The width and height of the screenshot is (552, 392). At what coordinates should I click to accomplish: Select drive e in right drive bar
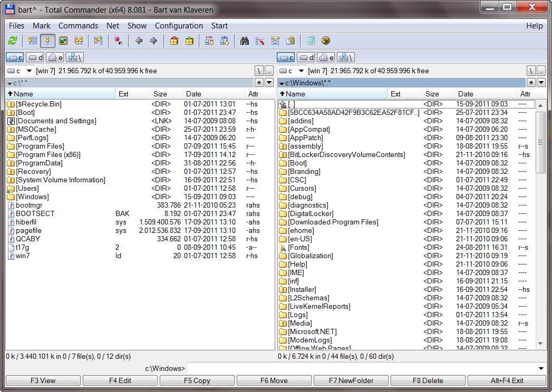[326, 58]
